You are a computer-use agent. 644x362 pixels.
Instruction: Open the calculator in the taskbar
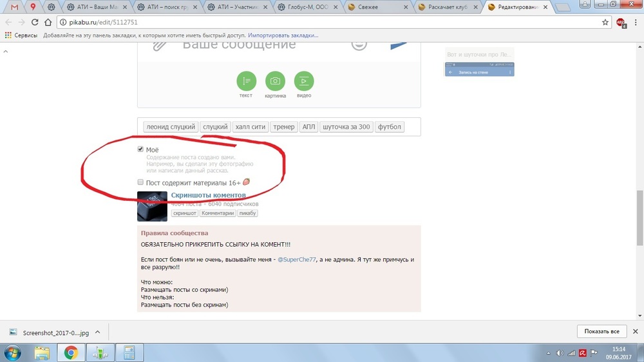(129, 352)
